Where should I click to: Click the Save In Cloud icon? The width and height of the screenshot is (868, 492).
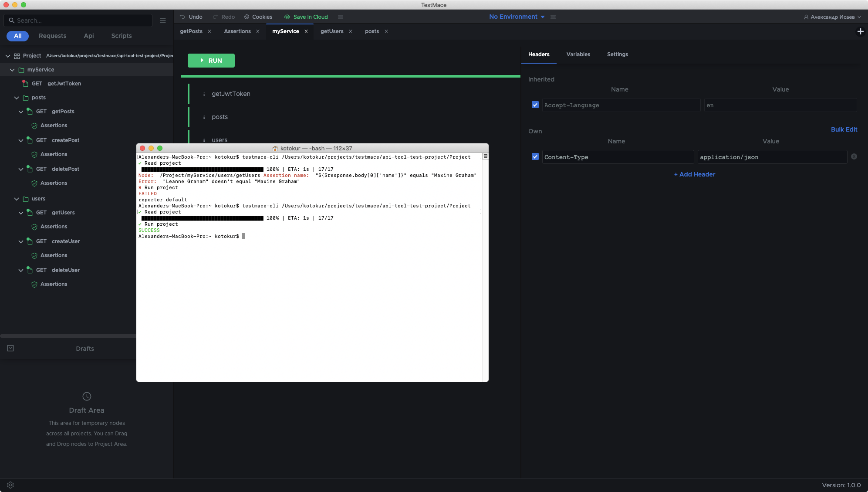(287, 17)
